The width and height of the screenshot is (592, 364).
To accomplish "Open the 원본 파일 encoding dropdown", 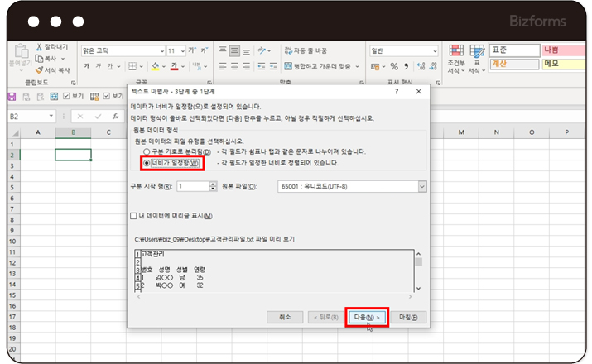I will click(422, 187).
